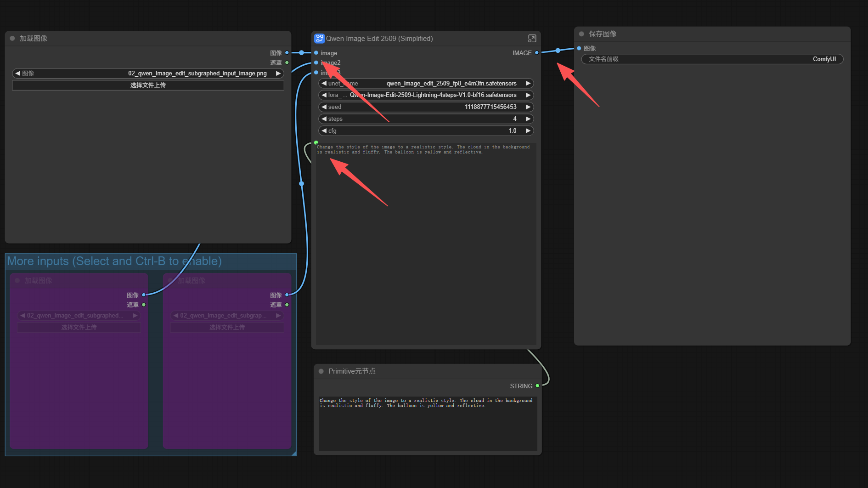Open the subgraph via the expand icon
This screenshot has width=868, height=488.
(x=532, y=39)
